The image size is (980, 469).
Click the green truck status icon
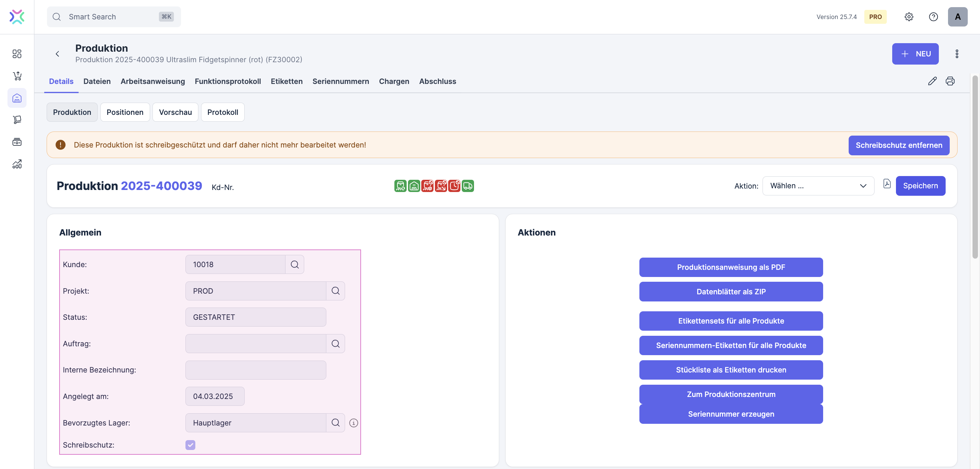click(x=468, y=186)
